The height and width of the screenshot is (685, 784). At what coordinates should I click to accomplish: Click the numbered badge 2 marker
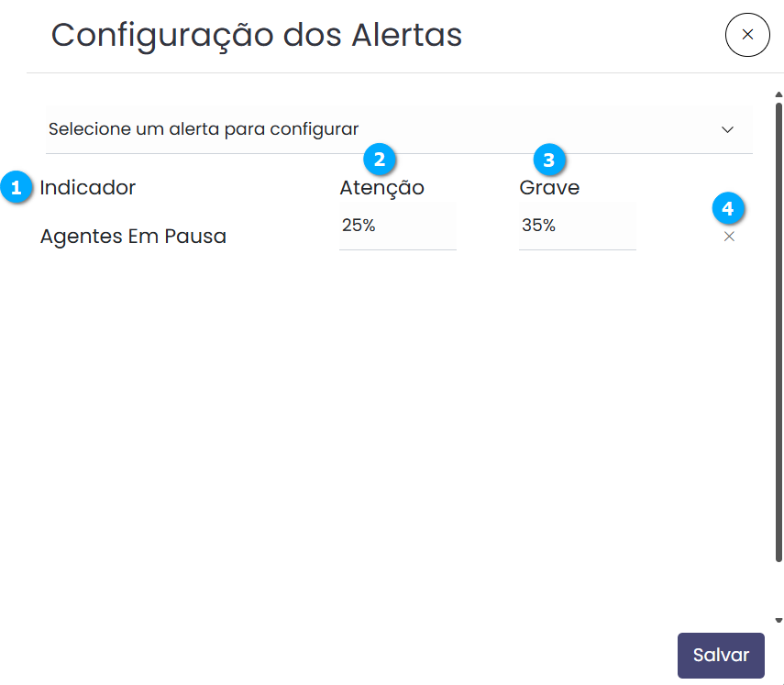[x=380, y=160]
